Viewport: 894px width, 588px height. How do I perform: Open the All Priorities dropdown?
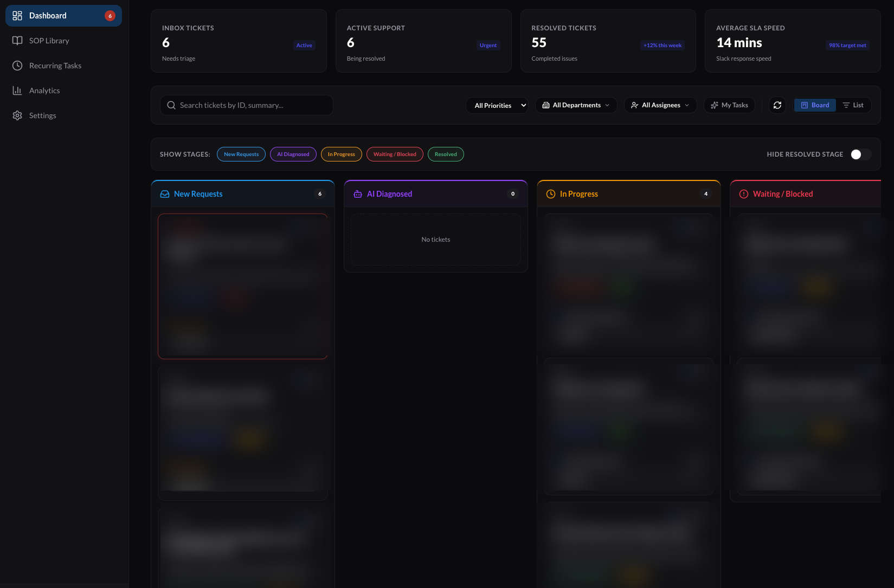pos(497,105)
